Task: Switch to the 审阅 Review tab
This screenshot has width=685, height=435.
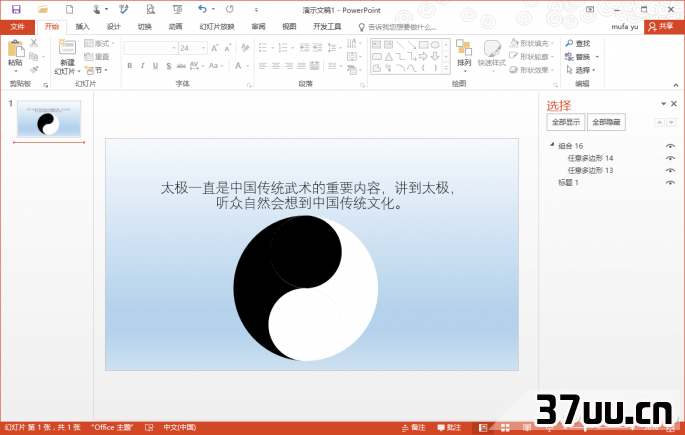Action: [x=258, y=27]
